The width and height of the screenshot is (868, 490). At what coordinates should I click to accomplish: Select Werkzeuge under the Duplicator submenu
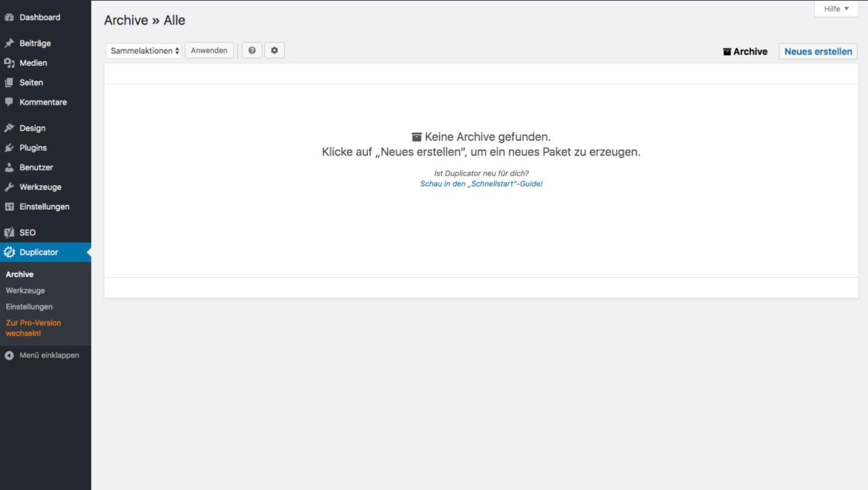pyautogui.click(x=26, y=290)
